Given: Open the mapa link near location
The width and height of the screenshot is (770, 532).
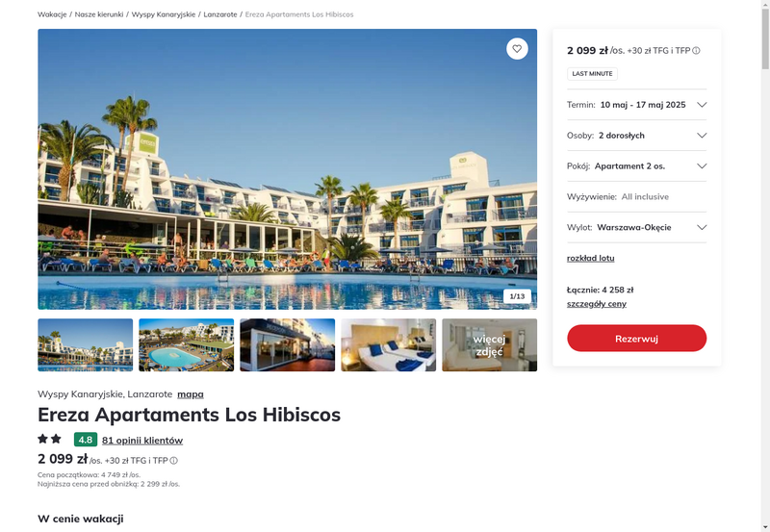Looking at the screenshot, I should (190, 394).
